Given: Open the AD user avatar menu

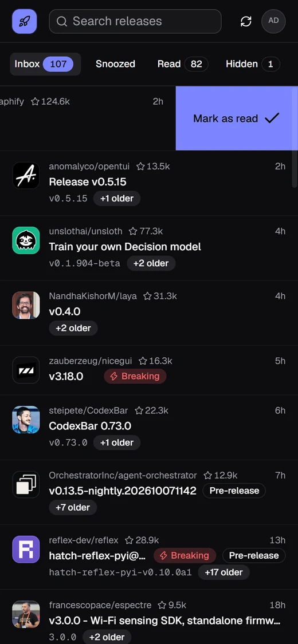Looking at the screenshot, I should (x=273, y=21).
